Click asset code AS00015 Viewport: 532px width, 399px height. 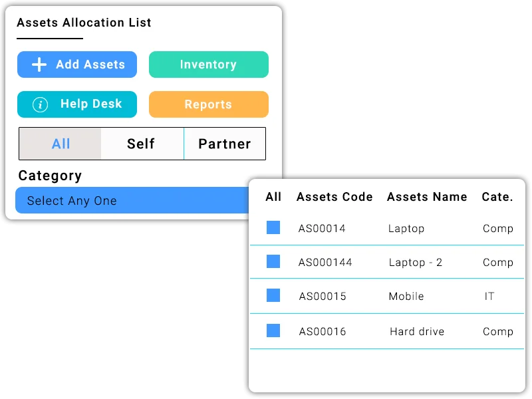point(323,297)
